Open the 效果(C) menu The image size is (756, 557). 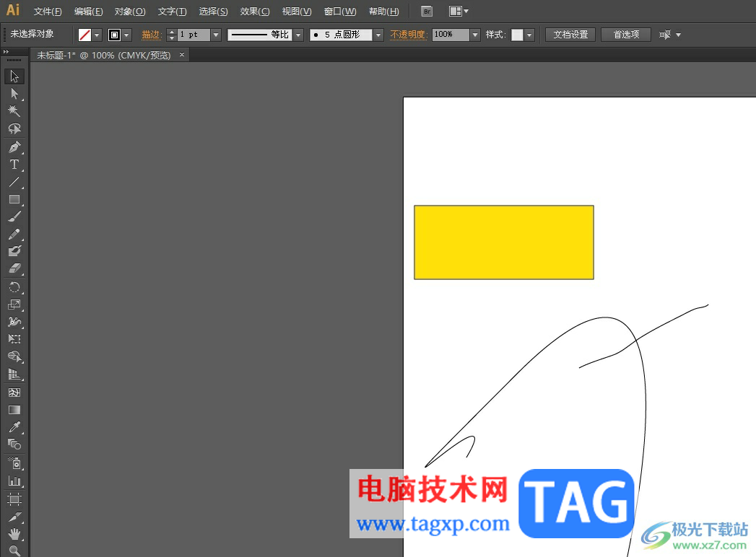[255, 12]
